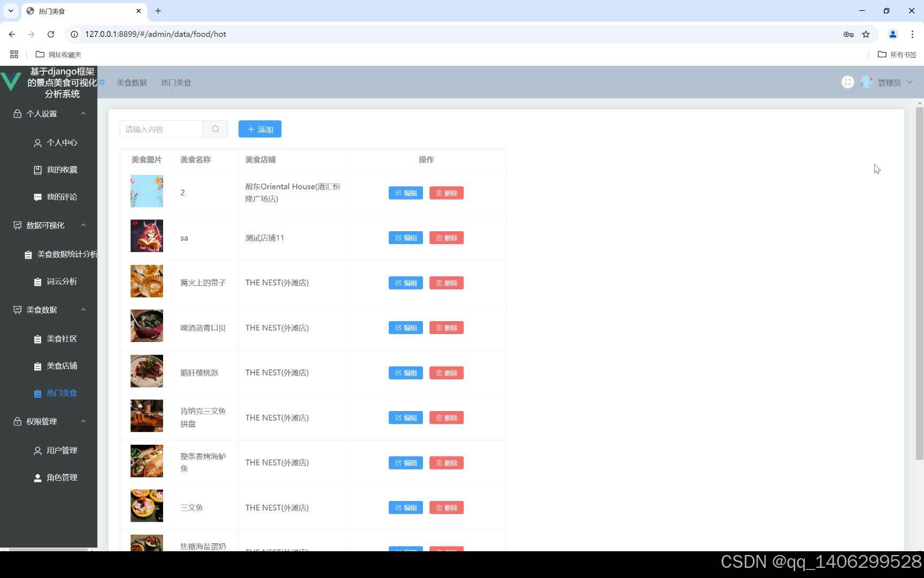This screenshot has height=578, width=924.
Task: Open 美食数据统计分析 in the sidebar
Action: click(60, 255)
